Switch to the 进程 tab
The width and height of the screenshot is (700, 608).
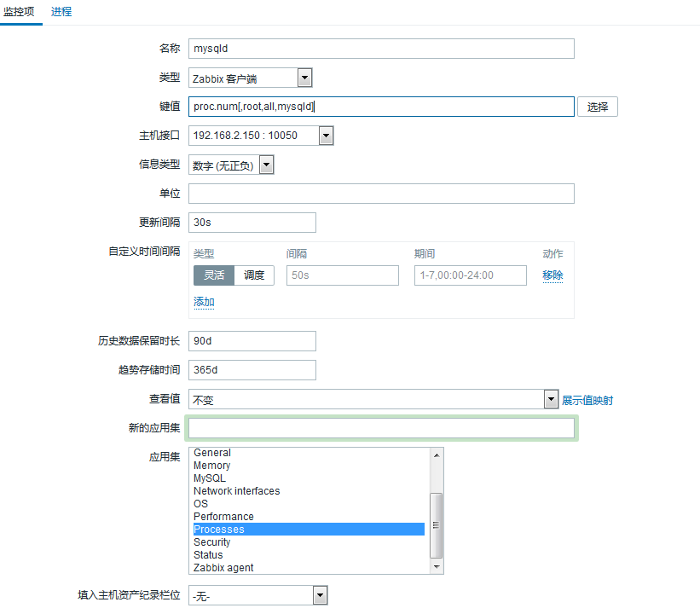click(x=61, y=12)
